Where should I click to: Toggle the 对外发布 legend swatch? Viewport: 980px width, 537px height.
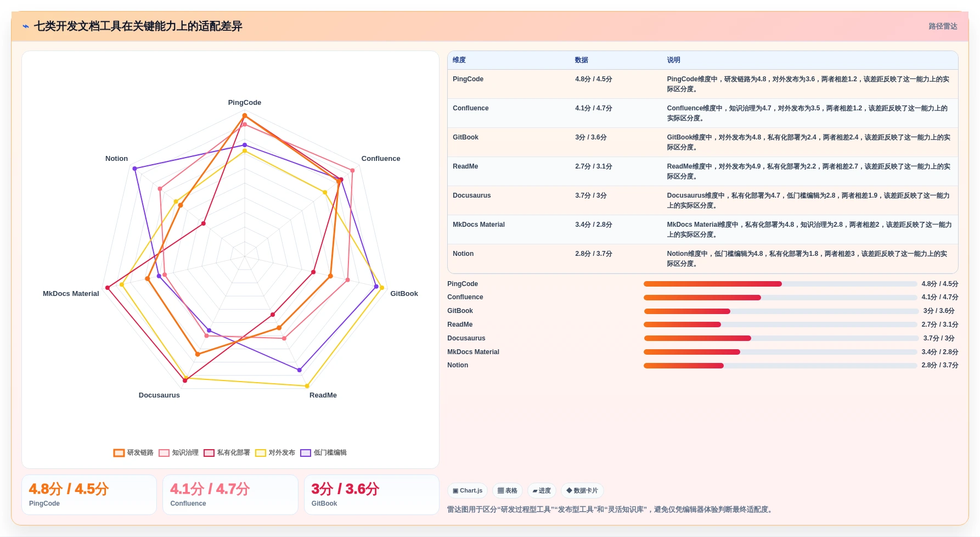[261, 453]
